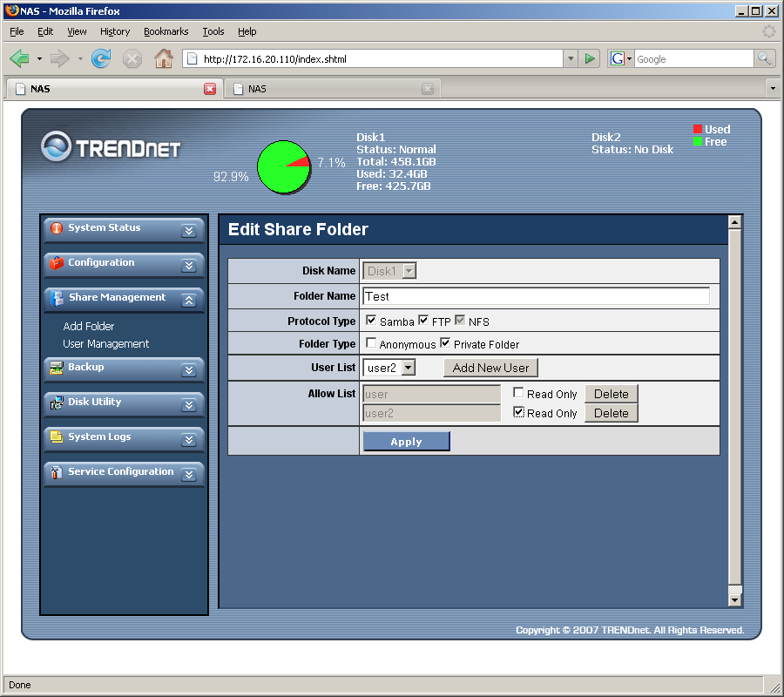The width and height of the screenshot is (784, 697).
Task: Click the TRENDnet logo
Action: coord(111,147)
